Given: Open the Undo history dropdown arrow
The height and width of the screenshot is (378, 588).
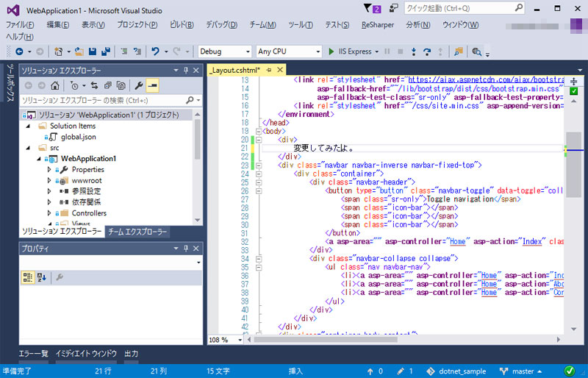Looking at the screenshot, I should click(166, 51).
